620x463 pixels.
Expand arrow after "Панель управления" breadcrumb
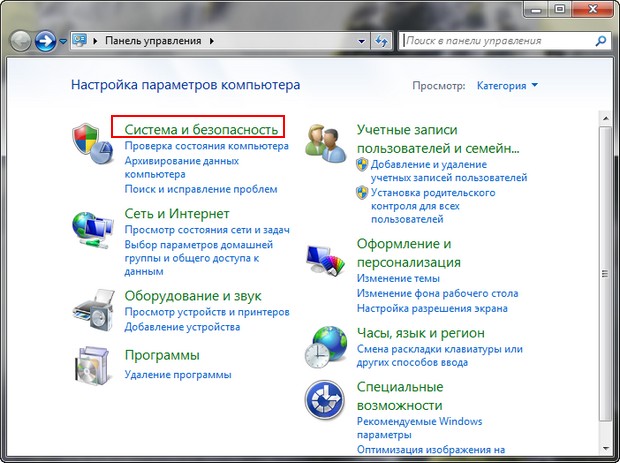(212, 41)
